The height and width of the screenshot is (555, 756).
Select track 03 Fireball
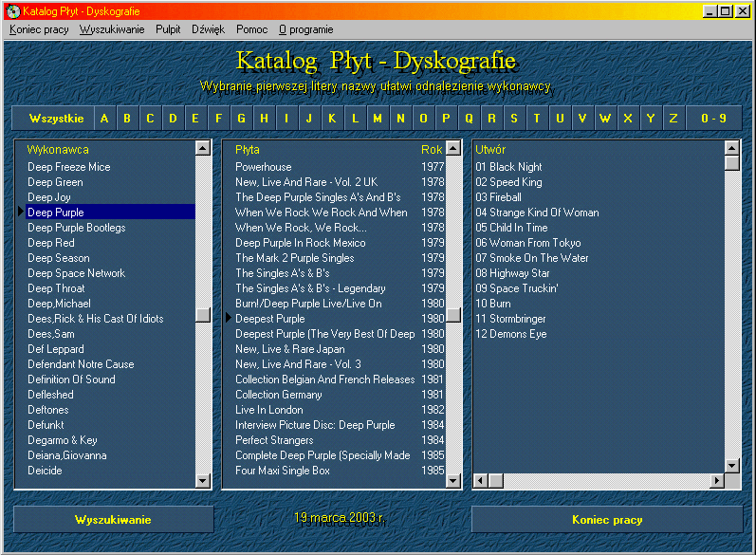point(498,197)
